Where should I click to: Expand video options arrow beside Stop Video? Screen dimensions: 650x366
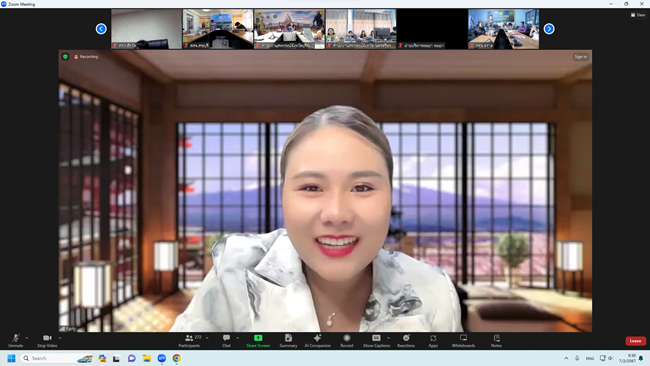60,338
